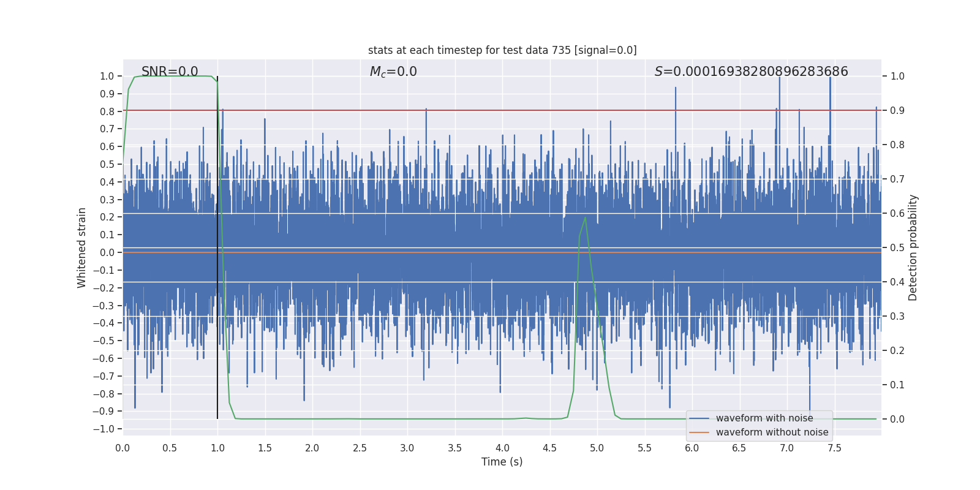Click the orange line swatch for waveform without noise
This screenshot has width=980, height=490.
coord(699,432)
